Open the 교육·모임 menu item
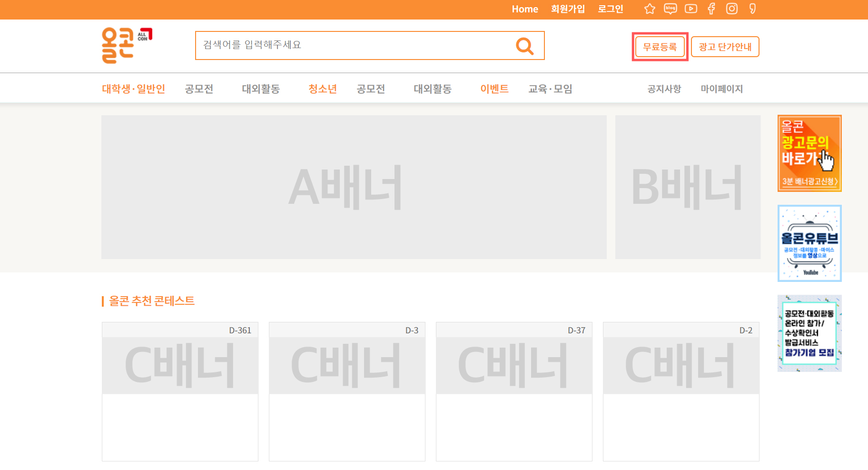 point(550,89)
